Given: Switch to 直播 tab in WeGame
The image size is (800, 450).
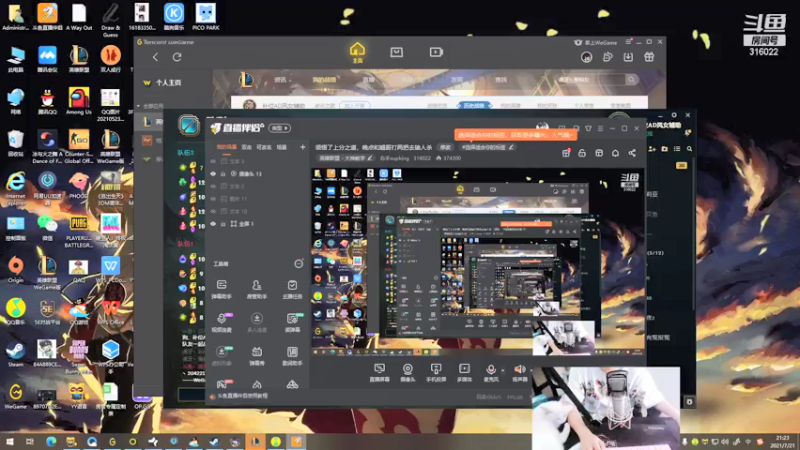Looking at the screenshot, I should 368,80.
